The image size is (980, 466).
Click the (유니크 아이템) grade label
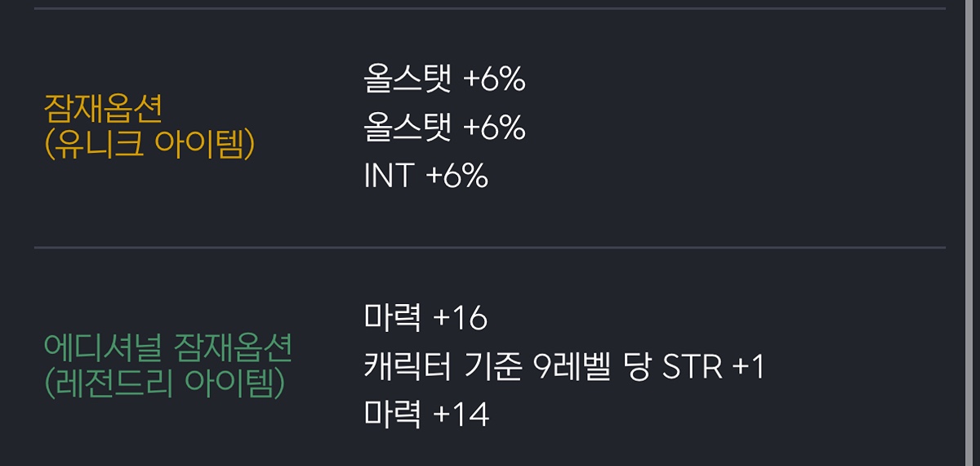(x=149, y=145)
